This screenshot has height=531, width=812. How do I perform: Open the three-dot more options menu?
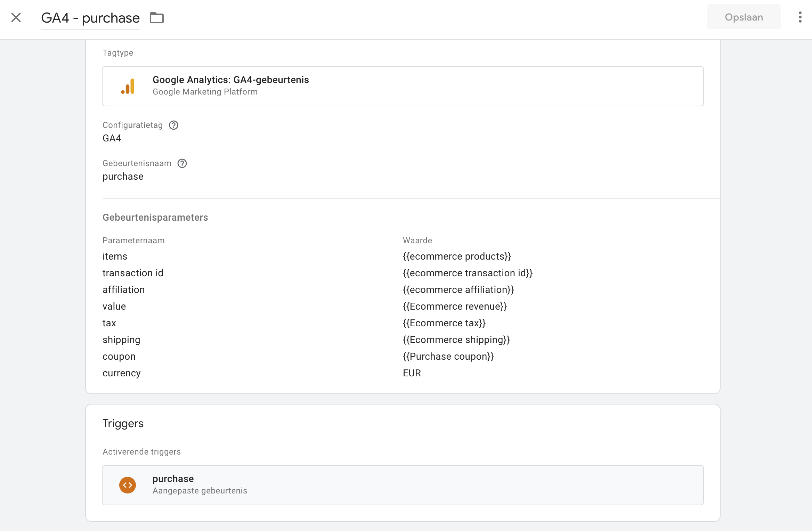click(x=800, y=17)
